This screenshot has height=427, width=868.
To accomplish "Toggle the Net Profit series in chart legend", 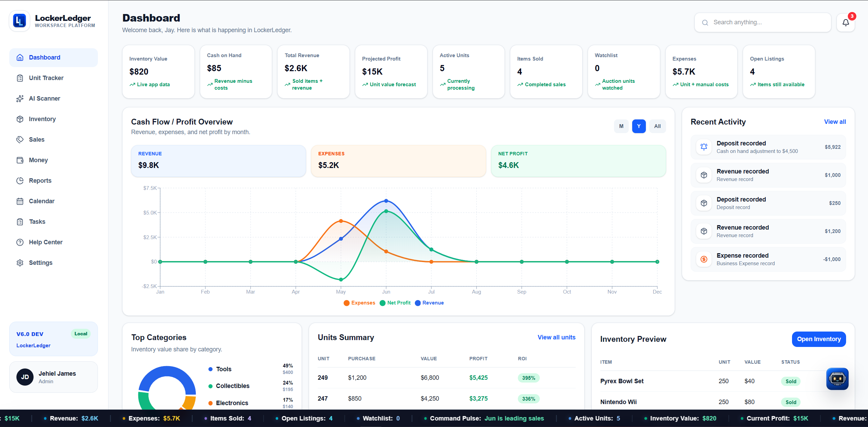I will click(395, 303).
